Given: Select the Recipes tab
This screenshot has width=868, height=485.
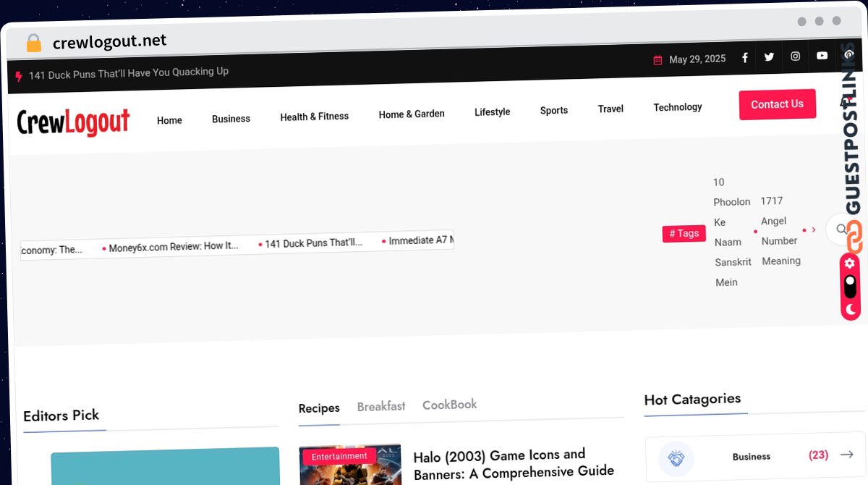Looking at the screenshot, I should pyautogui.click(x=319, y=408).
